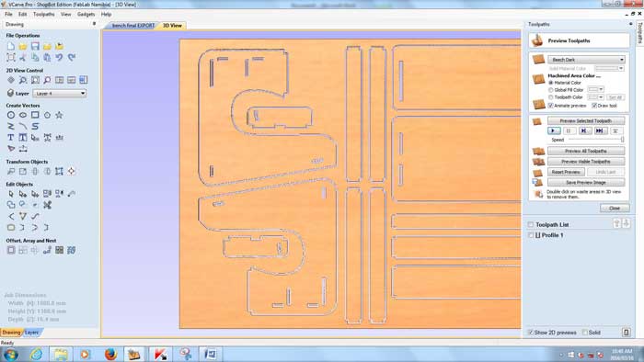
Task: Open the Gadgets menu
Action: point(86,15)
